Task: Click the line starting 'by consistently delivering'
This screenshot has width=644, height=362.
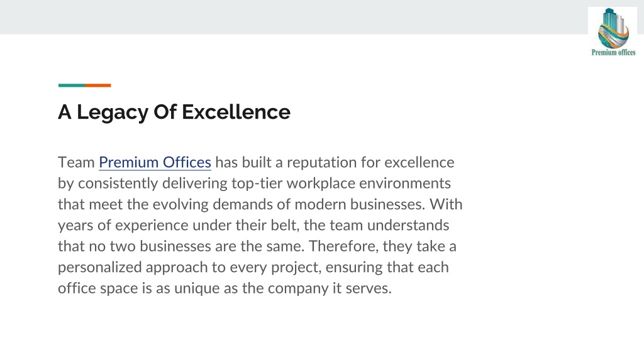Action: [254, 184]
